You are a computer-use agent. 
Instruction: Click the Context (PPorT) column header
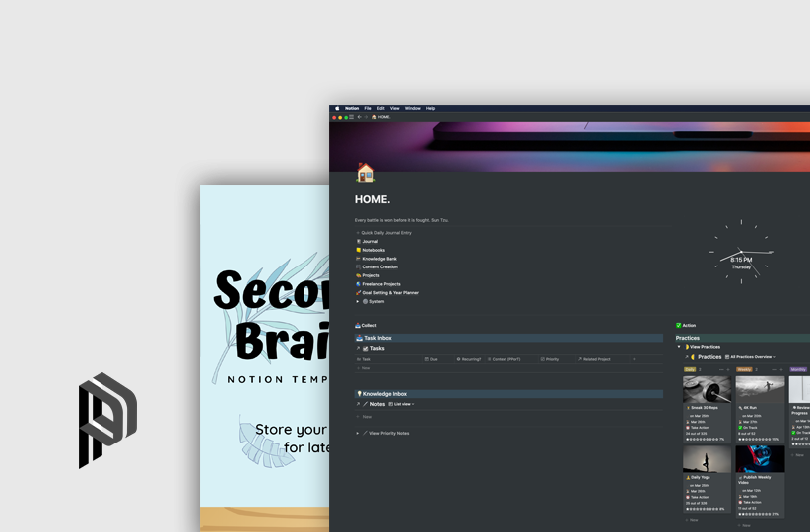[x=506, y=359]
